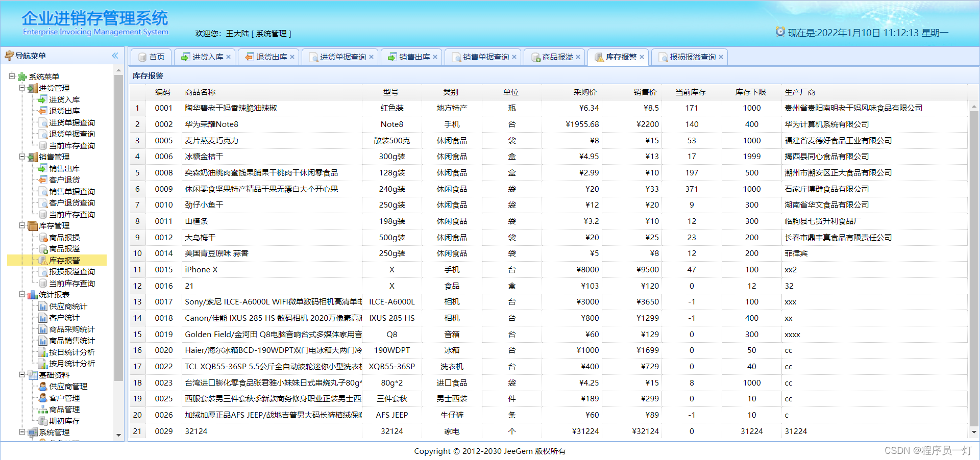Close the 进货单据查询 tab
The image size is (980, 460).
pyautogui.click(x=371, y=57)
